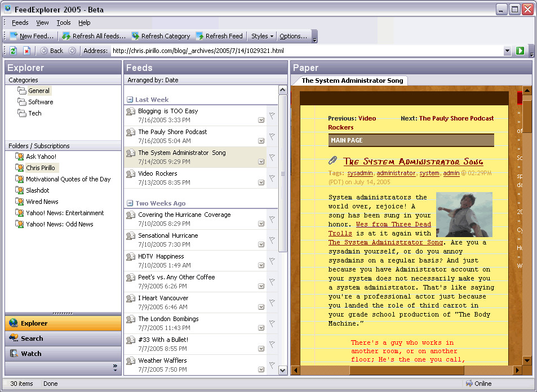Open dropdown arrow on #33 With a Bullet!
This screenshot has width=537, height=392.
click(x=261, y=349)
